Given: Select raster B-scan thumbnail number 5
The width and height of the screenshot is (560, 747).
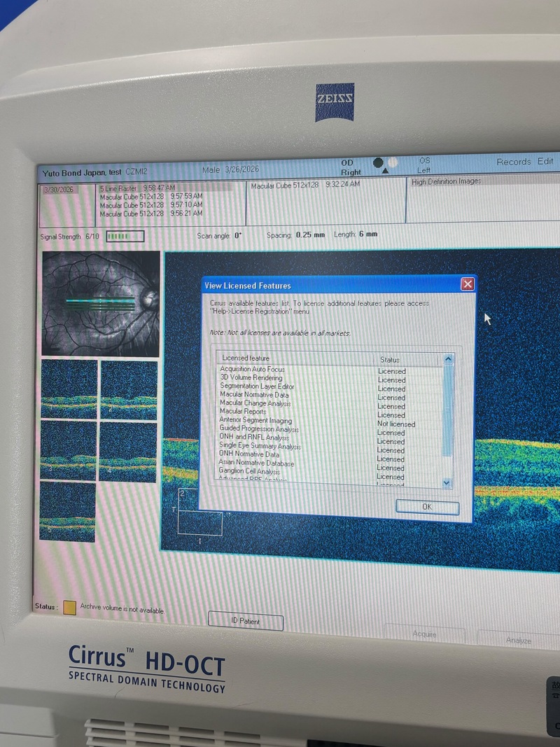Looking at the screenshot, I should click(x=67, y=512).
